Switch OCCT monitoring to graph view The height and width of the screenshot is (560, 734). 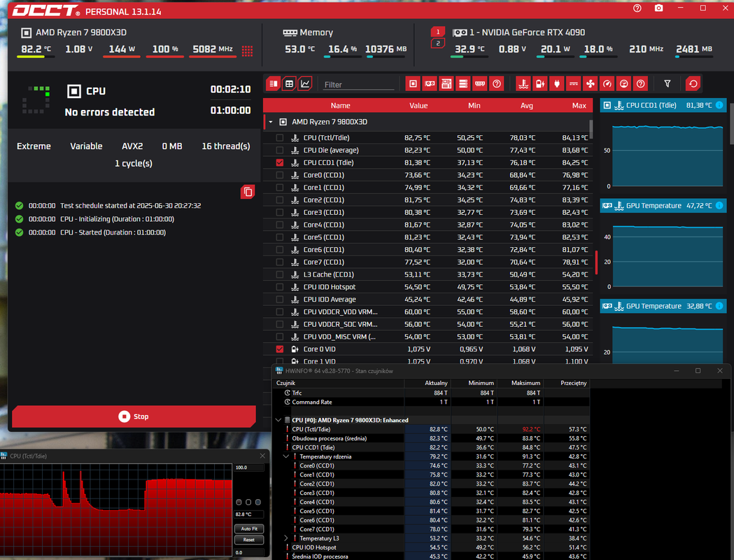coord(305,84)
